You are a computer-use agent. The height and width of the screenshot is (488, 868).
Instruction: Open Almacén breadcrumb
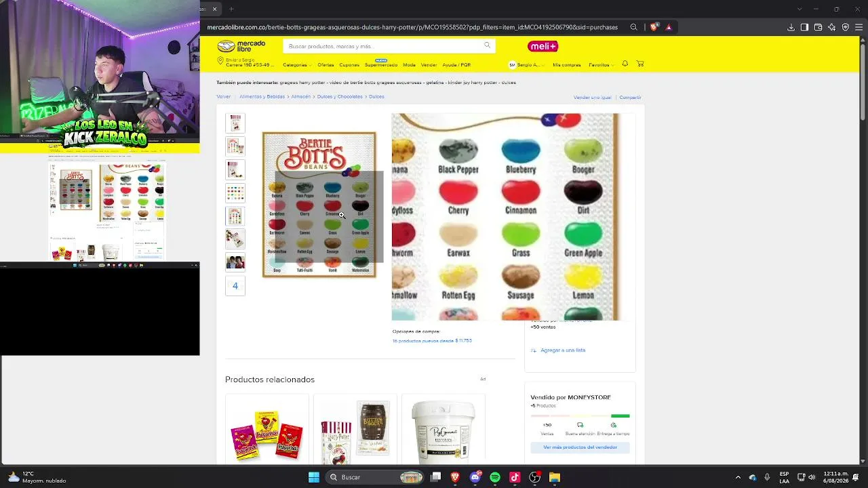(x=301, y=97)
